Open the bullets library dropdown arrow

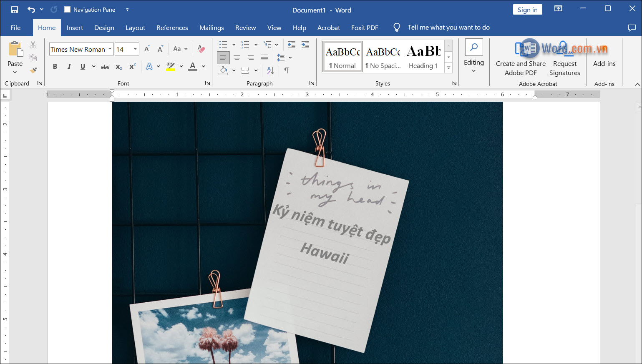coord(234,45)
